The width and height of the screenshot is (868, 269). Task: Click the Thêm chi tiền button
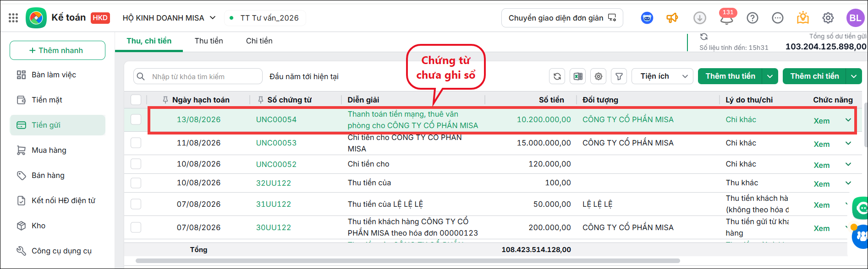(814, 76)
